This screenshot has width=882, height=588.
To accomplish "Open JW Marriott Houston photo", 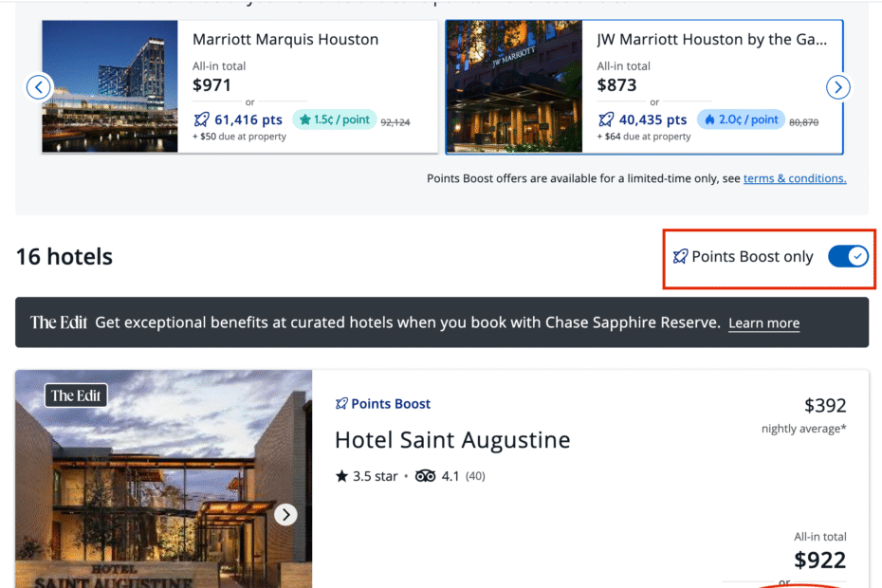I will 514,86.
